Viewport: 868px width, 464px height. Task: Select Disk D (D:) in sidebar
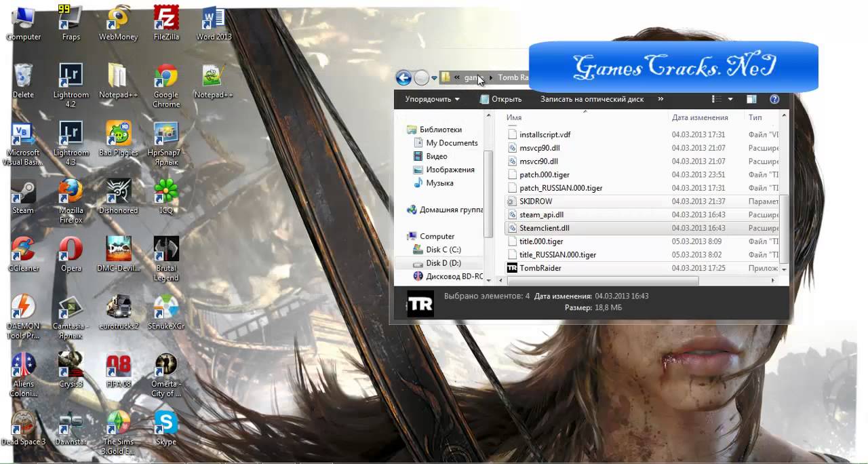coord(439,263)
